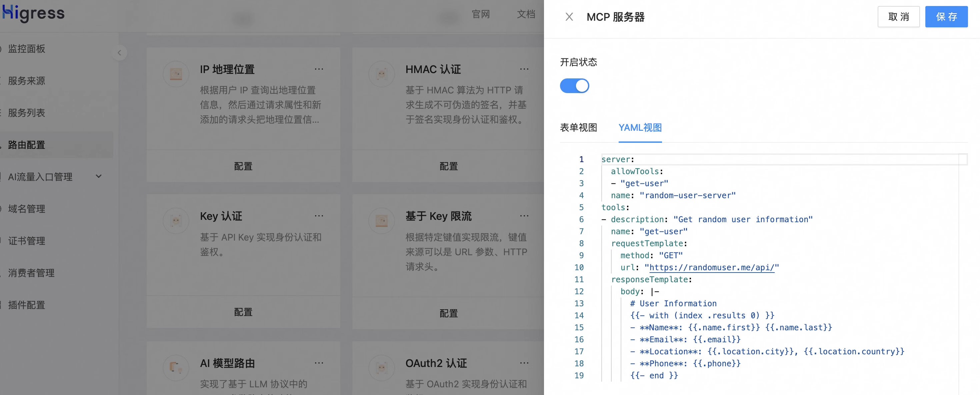Open more options on HMAC 认证 card
This screenshot has height=395, width=980.
point(524,69)
